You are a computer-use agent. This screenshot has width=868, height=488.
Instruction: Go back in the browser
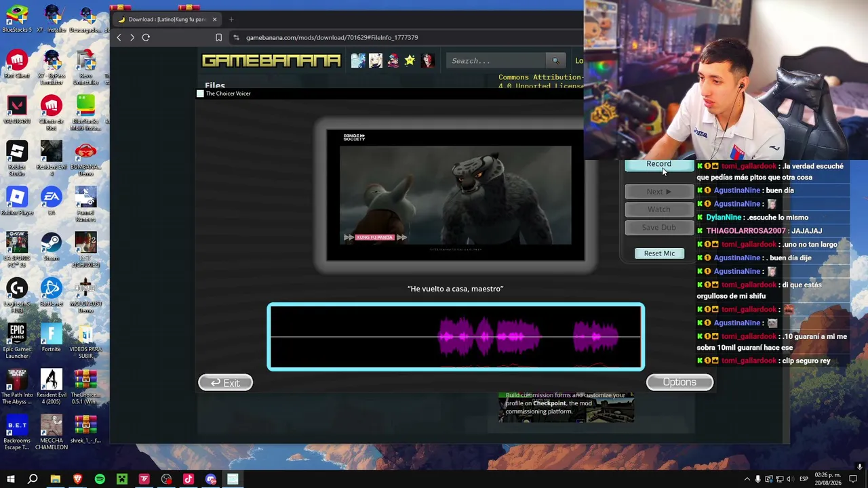[x=119, y=38]
